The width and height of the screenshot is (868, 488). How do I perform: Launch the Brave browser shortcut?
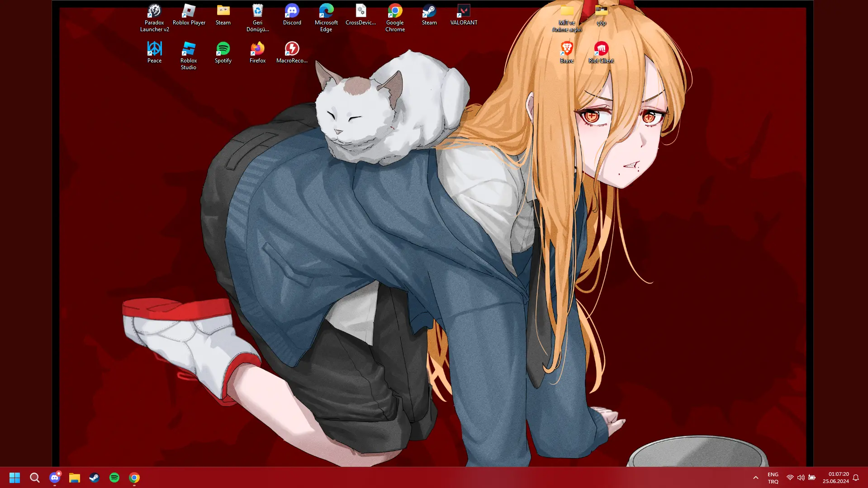tap(567, 53)
